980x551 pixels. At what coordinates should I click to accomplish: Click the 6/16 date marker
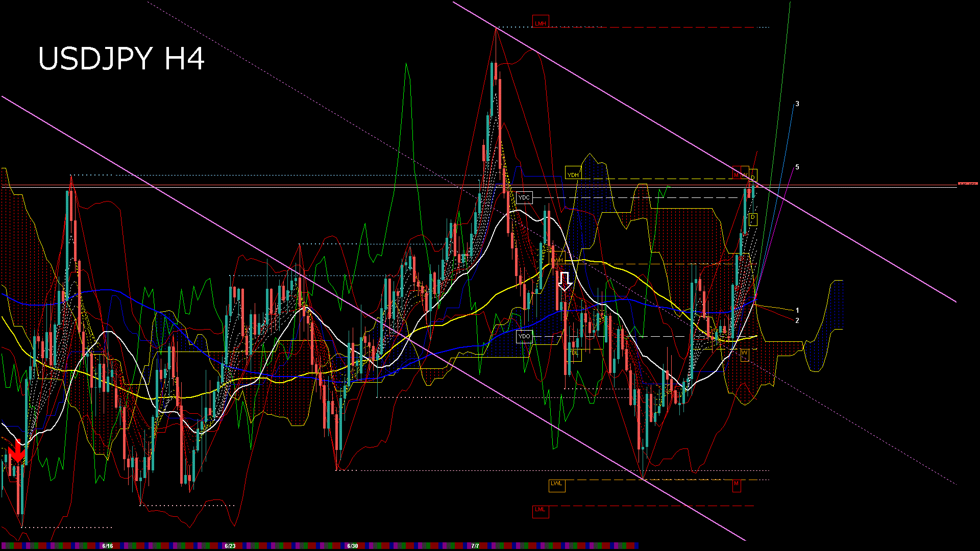click(107, 546)
